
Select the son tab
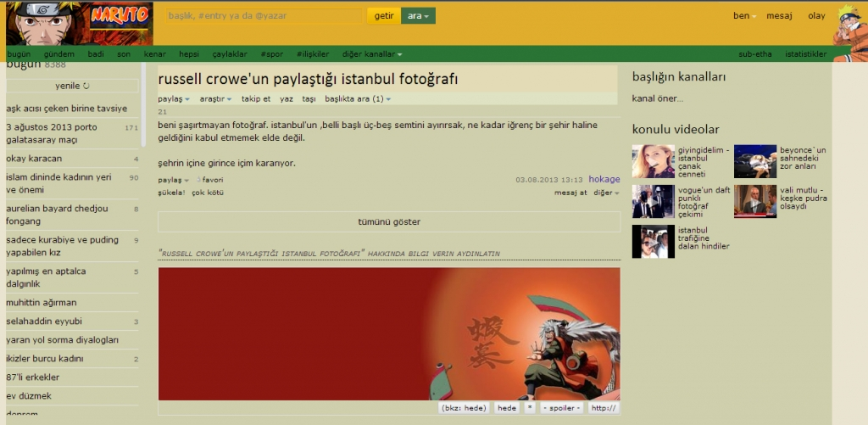click(x=124, y=54)
